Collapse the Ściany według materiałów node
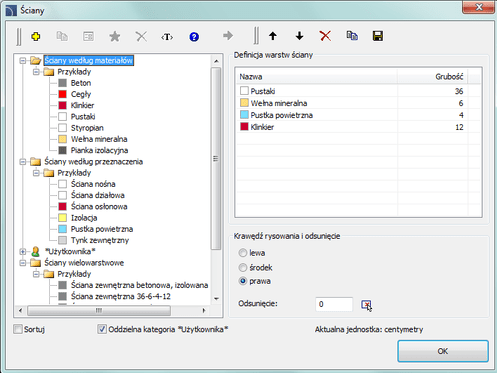This screenshot has width=497, height=373. coord(23,61)
